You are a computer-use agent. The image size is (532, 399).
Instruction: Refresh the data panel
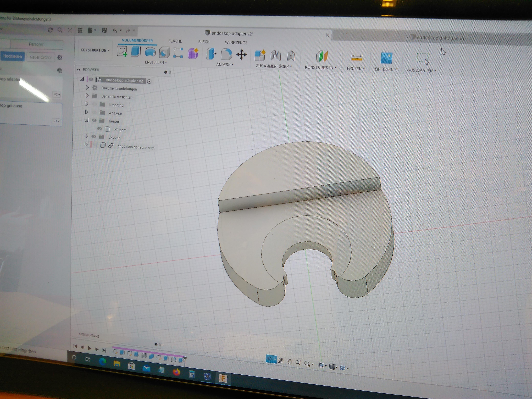point(50,30)
